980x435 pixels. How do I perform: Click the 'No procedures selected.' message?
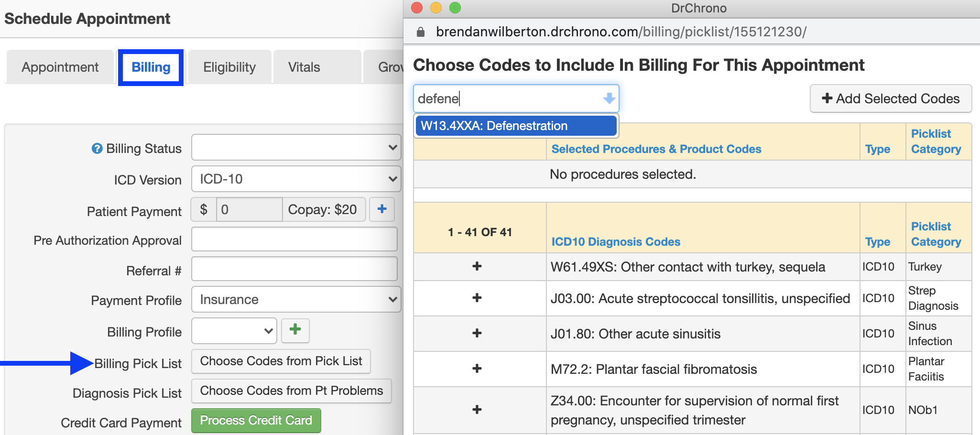(623, 174)
